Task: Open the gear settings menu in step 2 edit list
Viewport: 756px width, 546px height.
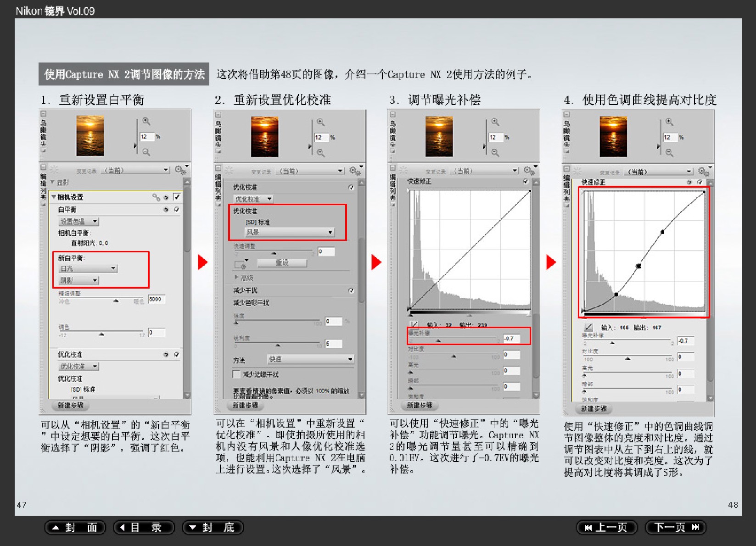Action: click(x=356, y=170)
